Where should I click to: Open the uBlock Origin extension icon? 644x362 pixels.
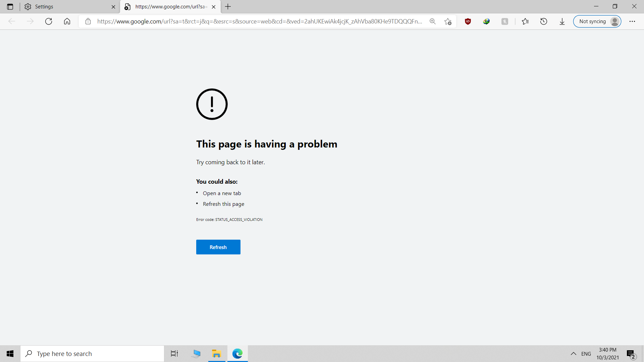468,21
